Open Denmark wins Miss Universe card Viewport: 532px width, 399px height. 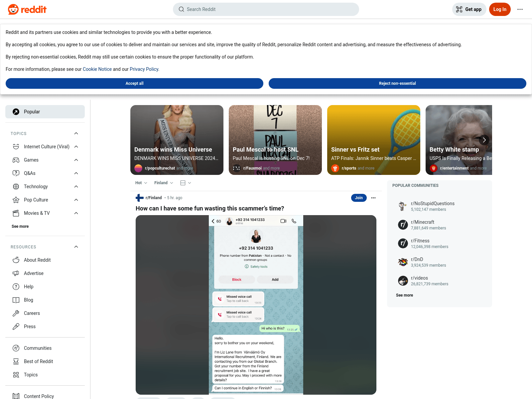[177, 140]
